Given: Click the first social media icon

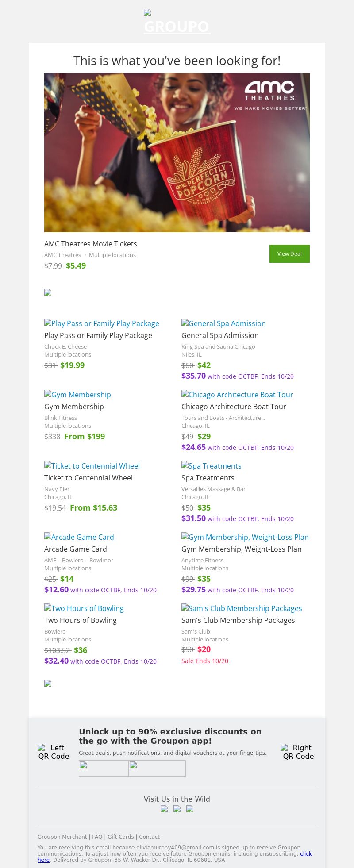Looking at the screenshot, I should 164,809.
